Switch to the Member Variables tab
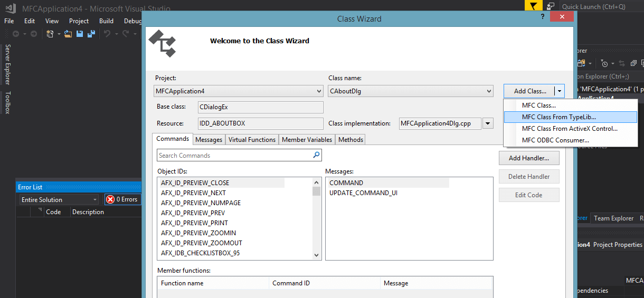Viewport: 644px width, 298px height. pos(307,140)
